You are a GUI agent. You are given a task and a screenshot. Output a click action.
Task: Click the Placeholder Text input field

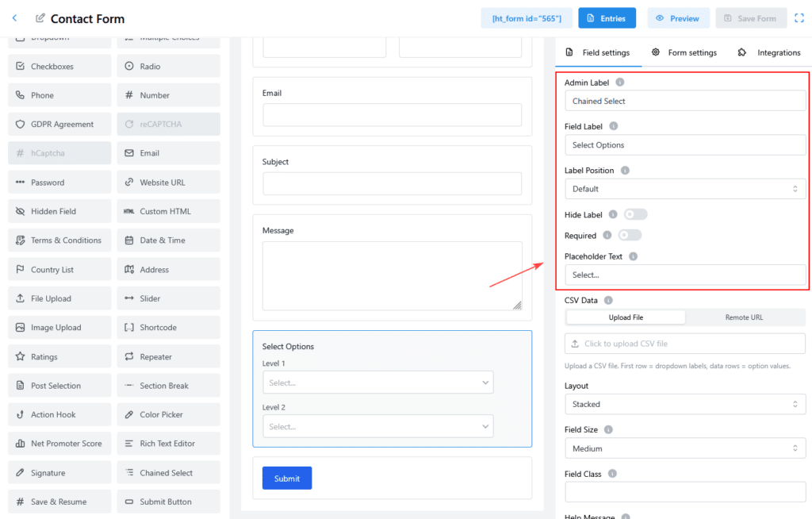point(685,275)
